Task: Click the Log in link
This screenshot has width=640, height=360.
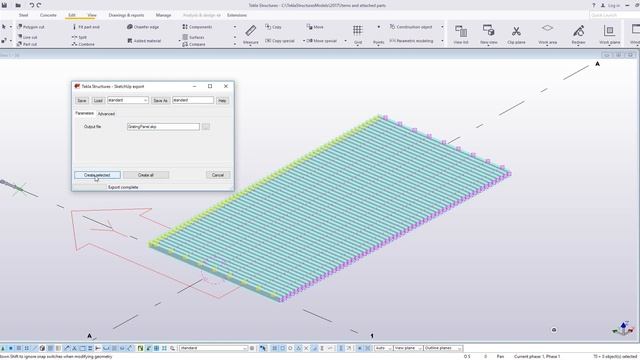Action: tap(610, 5)
